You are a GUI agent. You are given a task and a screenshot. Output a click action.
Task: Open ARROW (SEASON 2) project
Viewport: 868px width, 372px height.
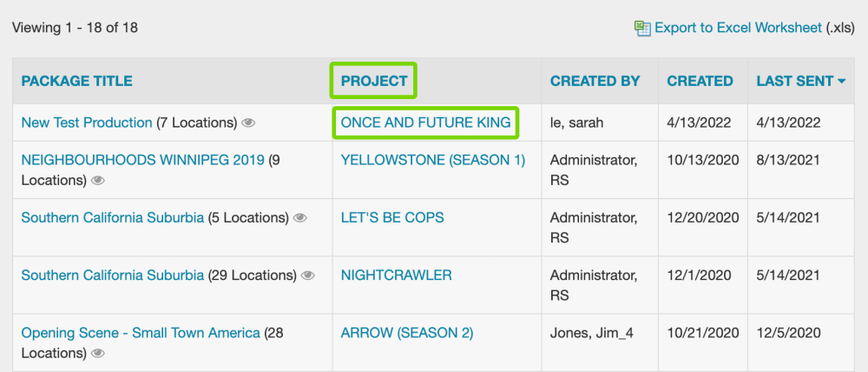tap(407, 333)
